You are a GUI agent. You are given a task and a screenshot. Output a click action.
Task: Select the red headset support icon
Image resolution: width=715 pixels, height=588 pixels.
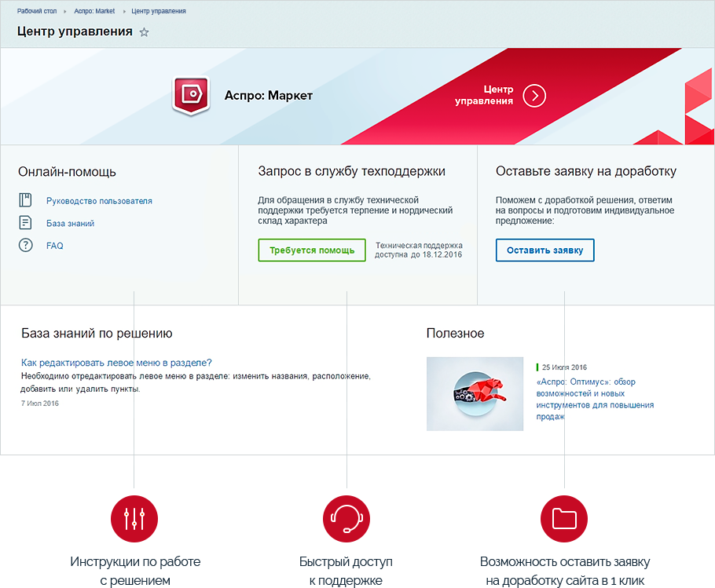(346, 518)
